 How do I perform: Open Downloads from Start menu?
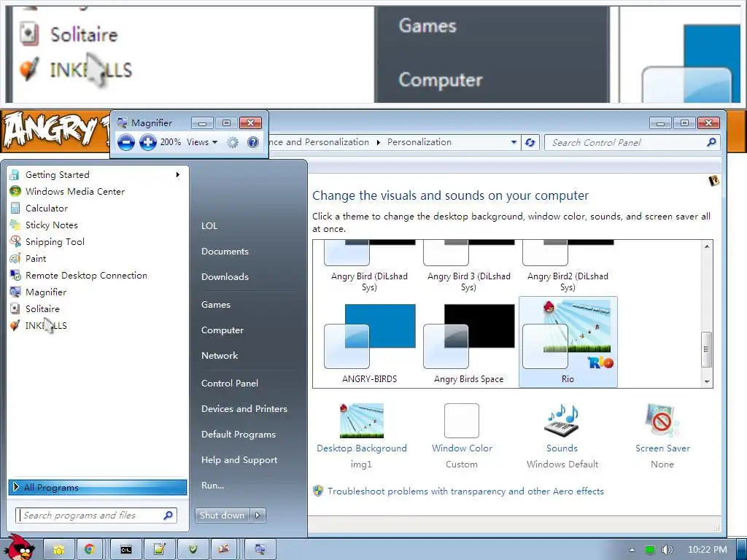pos(225,276)
